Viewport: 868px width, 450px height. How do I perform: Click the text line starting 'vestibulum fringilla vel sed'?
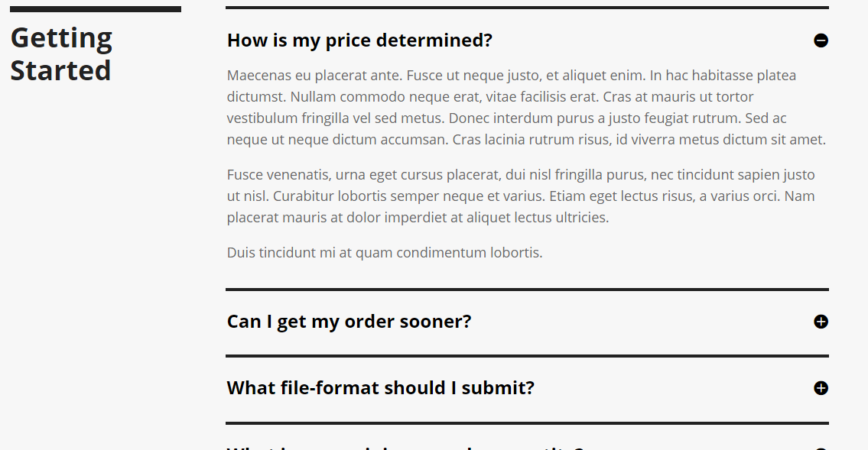[x=506, y=118]
